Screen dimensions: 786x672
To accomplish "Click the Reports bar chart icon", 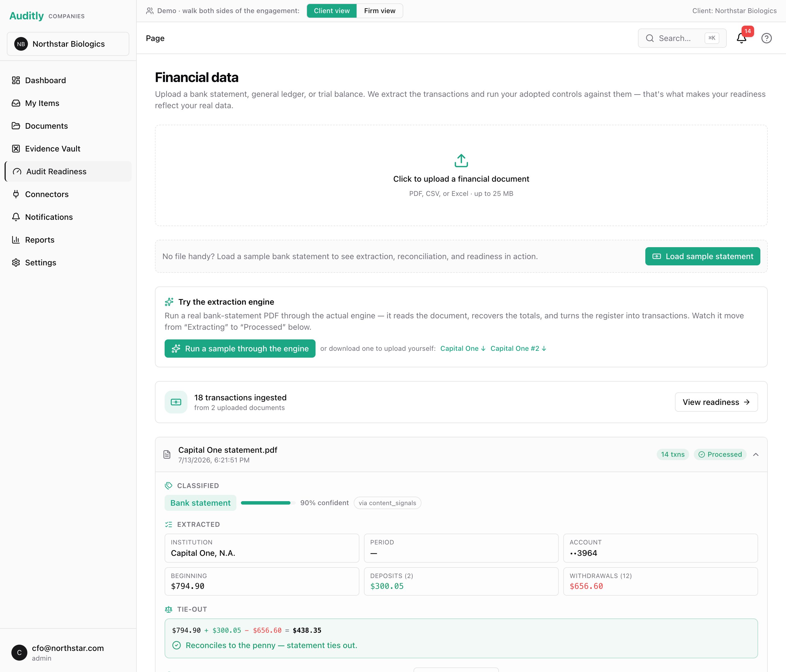I will tap(16, 240).
